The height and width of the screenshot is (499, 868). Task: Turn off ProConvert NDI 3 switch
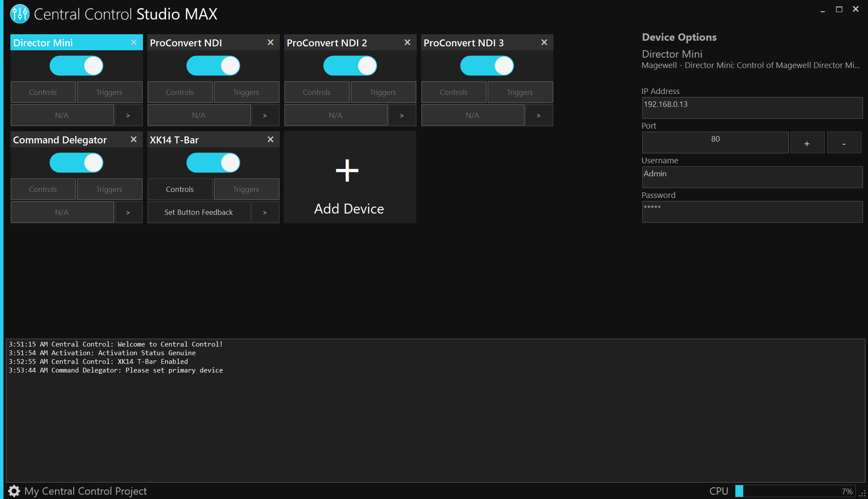click(487, 66)
